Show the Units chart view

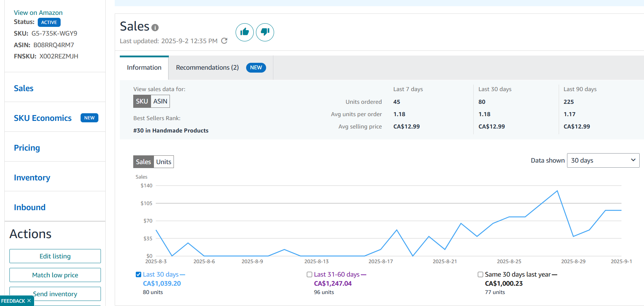tap(164, 162)
